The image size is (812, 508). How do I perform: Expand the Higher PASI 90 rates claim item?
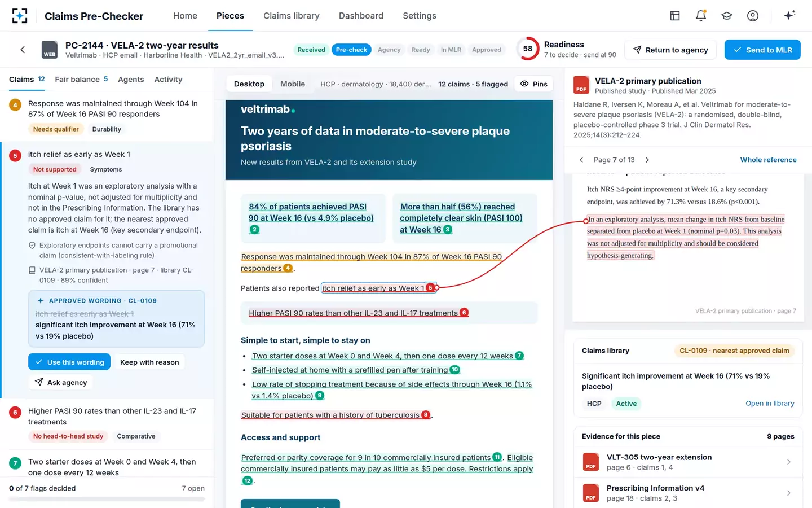[x=107, y=424]
